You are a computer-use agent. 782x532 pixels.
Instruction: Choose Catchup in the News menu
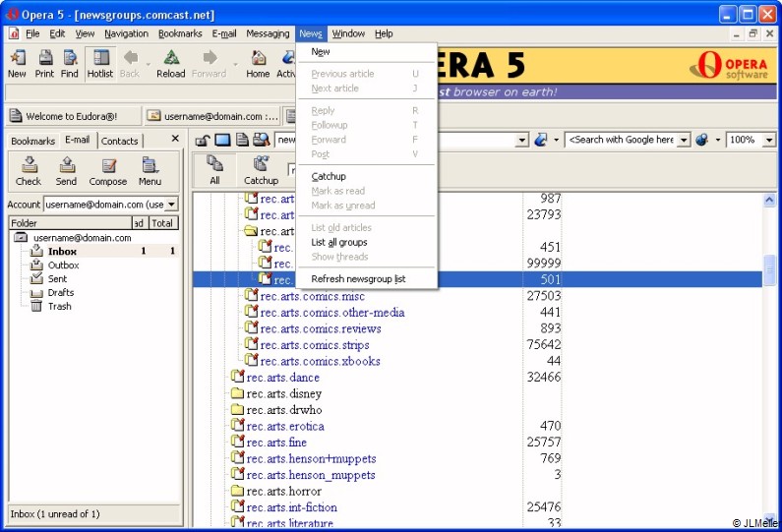click(x=367, y=176)
